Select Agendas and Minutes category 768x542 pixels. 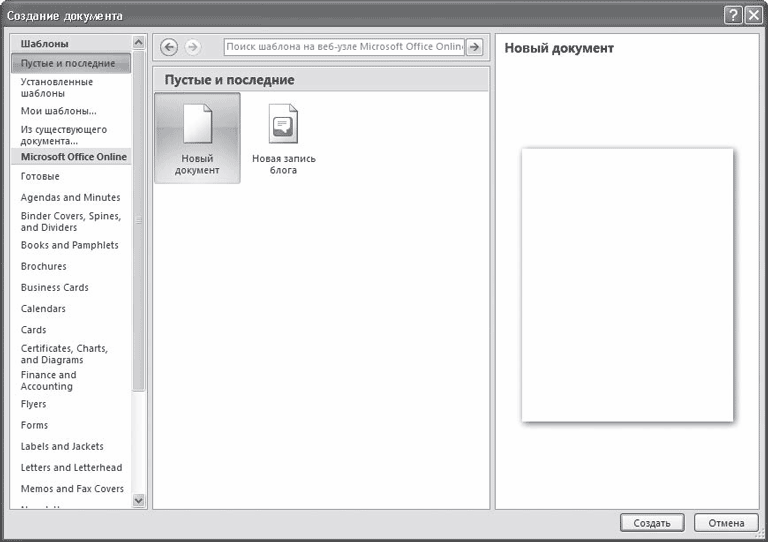click(70, 198)
